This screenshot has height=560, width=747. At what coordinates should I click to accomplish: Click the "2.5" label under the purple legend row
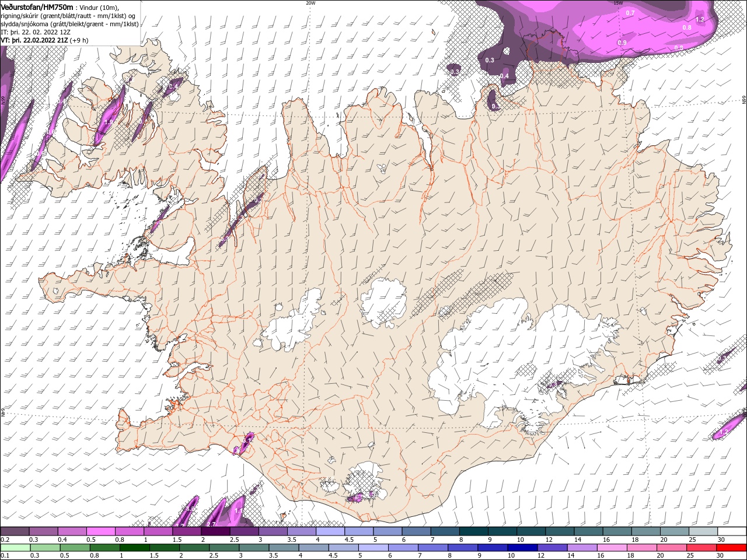tap(235, 540)
